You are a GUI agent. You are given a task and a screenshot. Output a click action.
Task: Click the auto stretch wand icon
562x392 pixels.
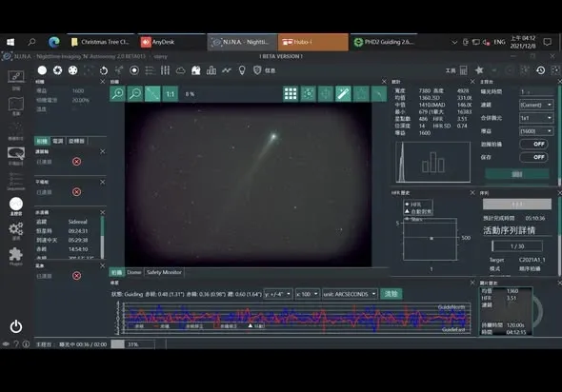(343, 94)
